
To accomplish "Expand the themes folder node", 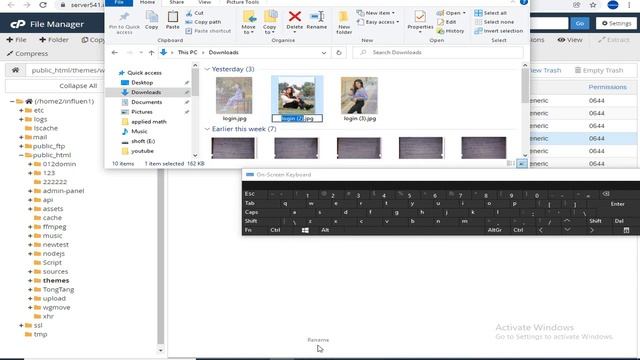I will coord(30,280).
